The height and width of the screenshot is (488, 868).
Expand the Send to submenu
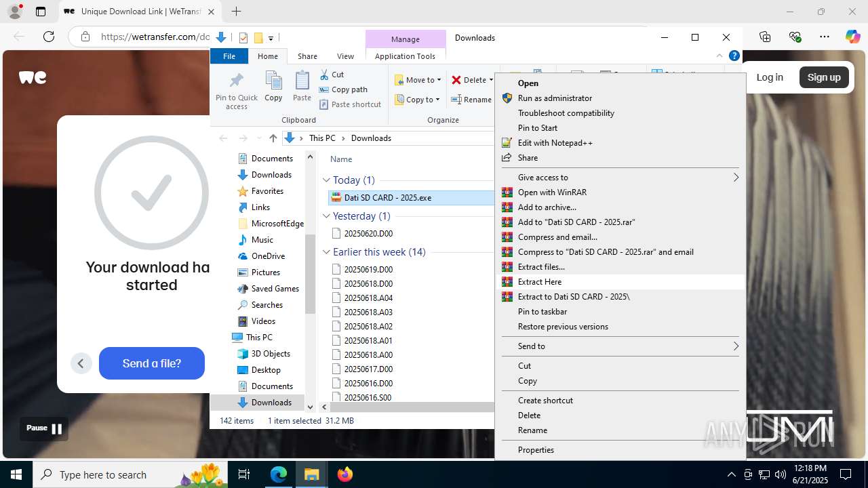coord(620,346)
